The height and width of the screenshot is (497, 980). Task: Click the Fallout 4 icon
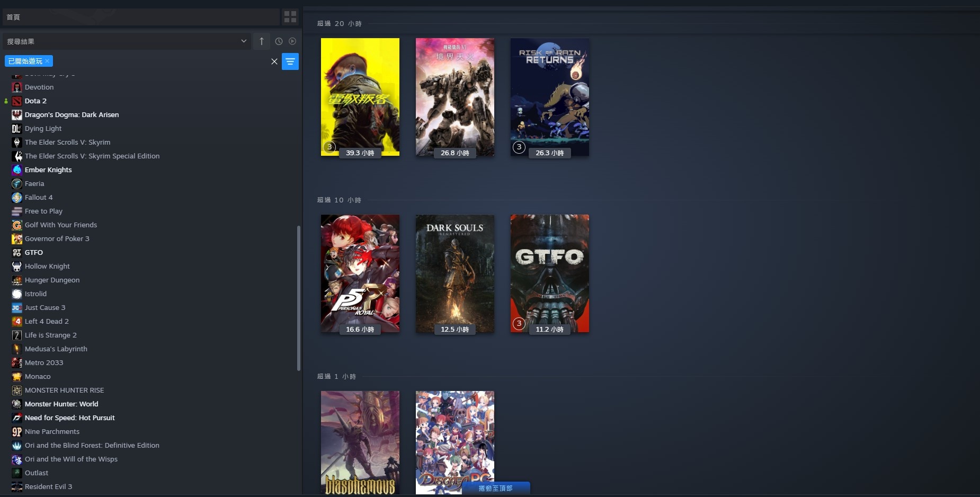click(17, 198)
